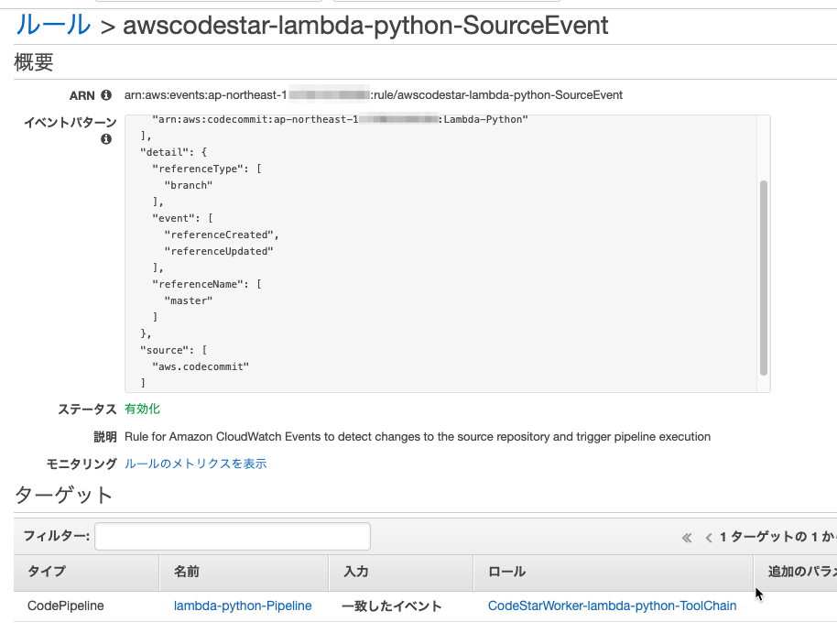
Task: Click the モニタリング field label
Action: [x=82, y=464]
